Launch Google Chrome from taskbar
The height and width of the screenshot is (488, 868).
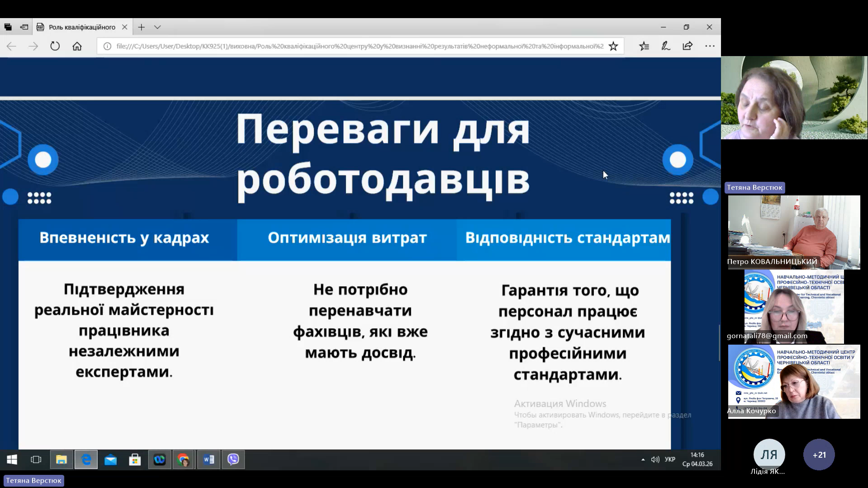click(x=183, y=460)
